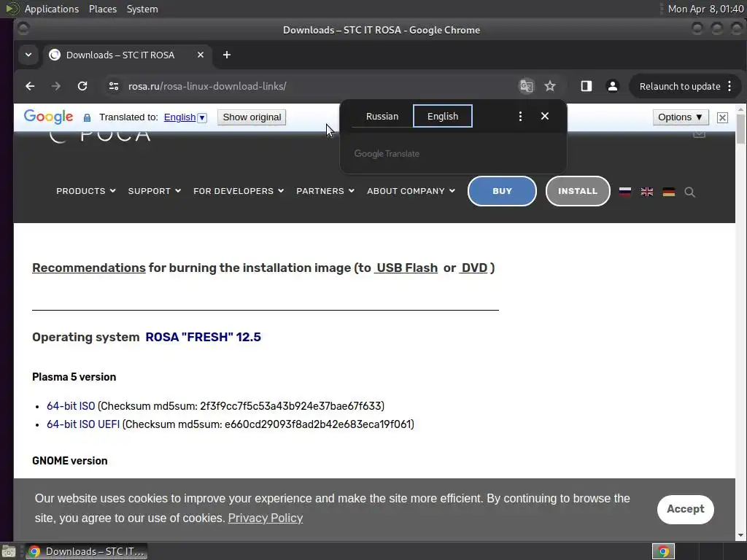
Task: Close the Google translate banner
Action: [x=722, y=117]
